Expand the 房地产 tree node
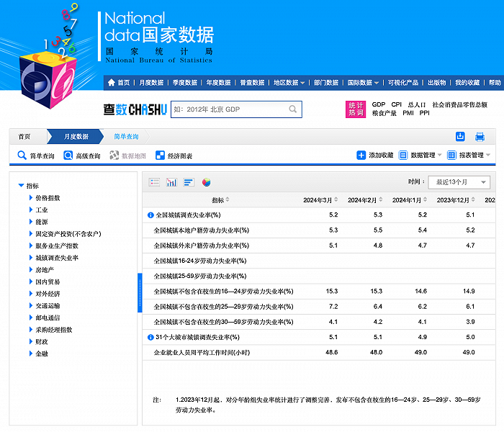The image size is (504, 432). click(31, 270)
